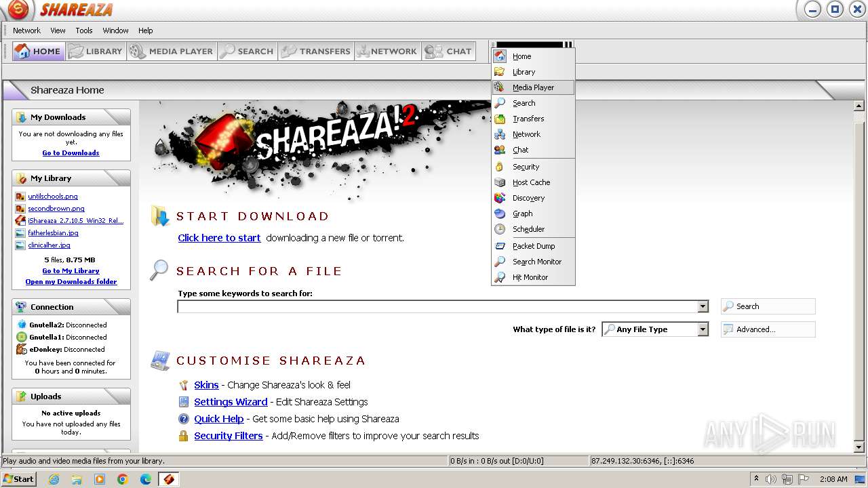The image size is (868, 488).
Task: Choose Packet Dump from the menu
Action: point(533,246)
